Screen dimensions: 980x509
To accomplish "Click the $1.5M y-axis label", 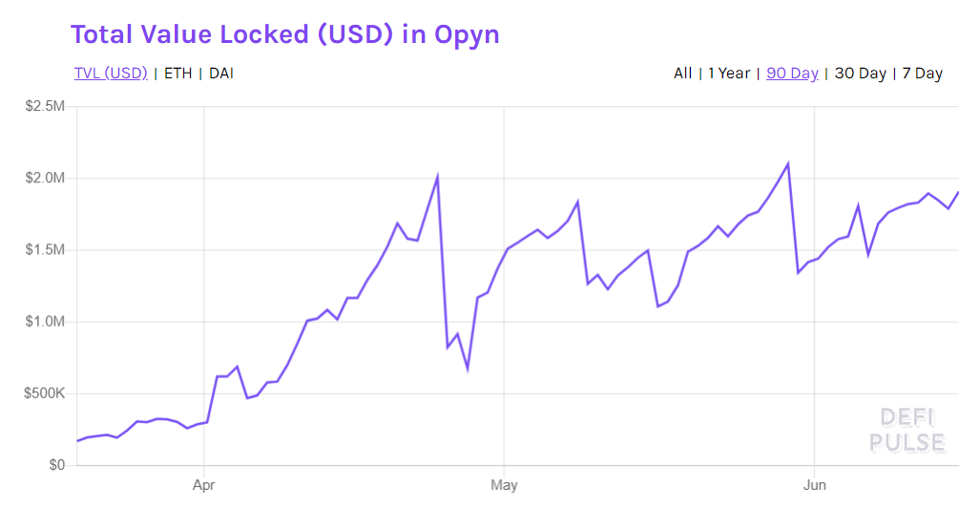I will [x=44, y=250].
